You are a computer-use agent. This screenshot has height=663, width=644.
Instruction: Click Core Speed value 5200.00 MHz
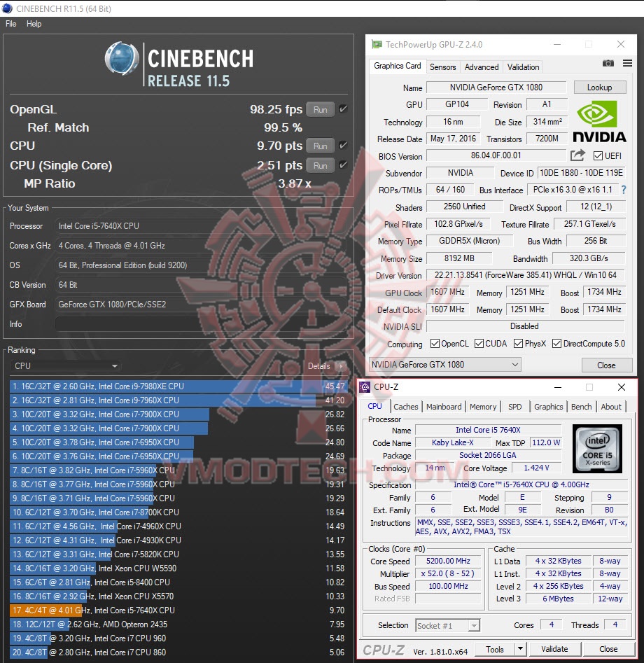448,561
